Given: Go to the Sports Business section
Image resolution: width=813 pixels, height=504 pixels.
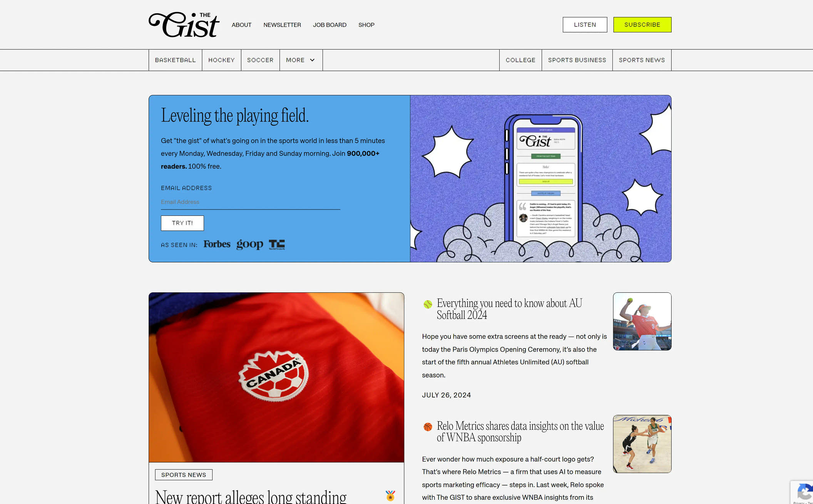Looking at the screenshot, I should pyautogui.click(x=577, y=60).
